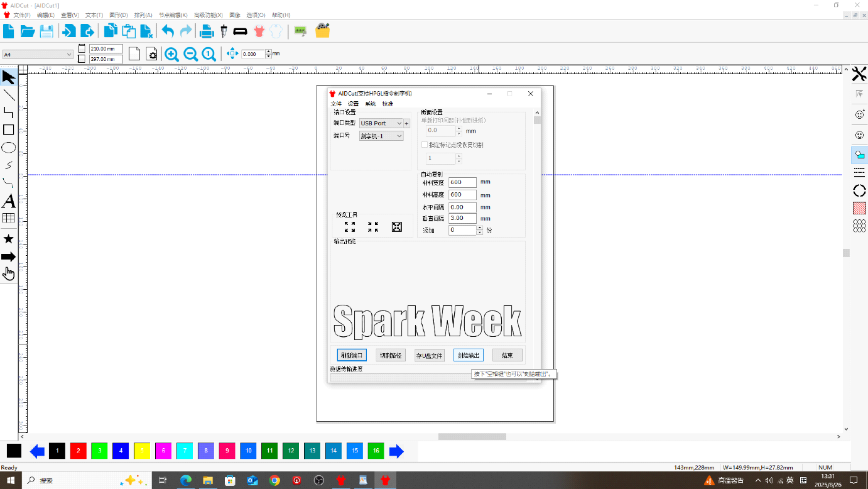The image size is (868, 489).
Task: Select the star shape tool
Action: point(9,239)
